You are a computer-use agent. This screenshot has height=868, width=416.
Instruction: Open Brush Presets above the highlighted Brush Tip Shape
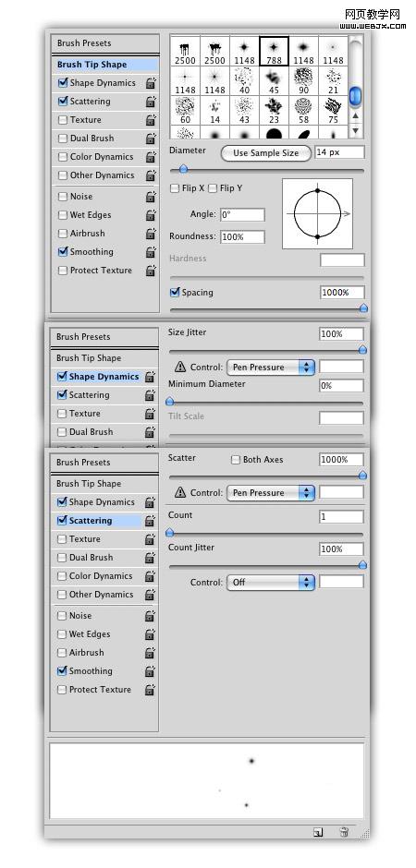click(84, 43)
